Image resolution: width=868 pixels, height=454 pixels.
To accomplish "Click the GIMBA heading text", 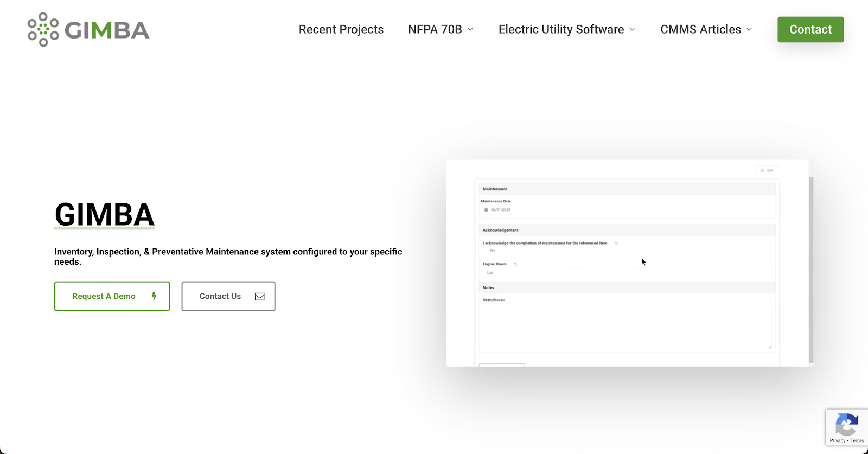I will pos(105,215).
